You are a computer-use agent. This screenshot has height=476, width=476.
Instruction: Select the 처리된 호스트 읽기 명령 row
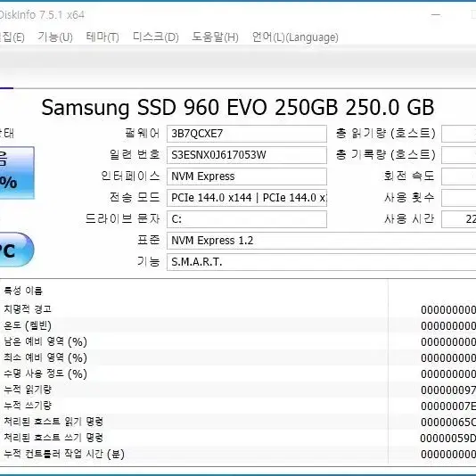pos(238,422)
